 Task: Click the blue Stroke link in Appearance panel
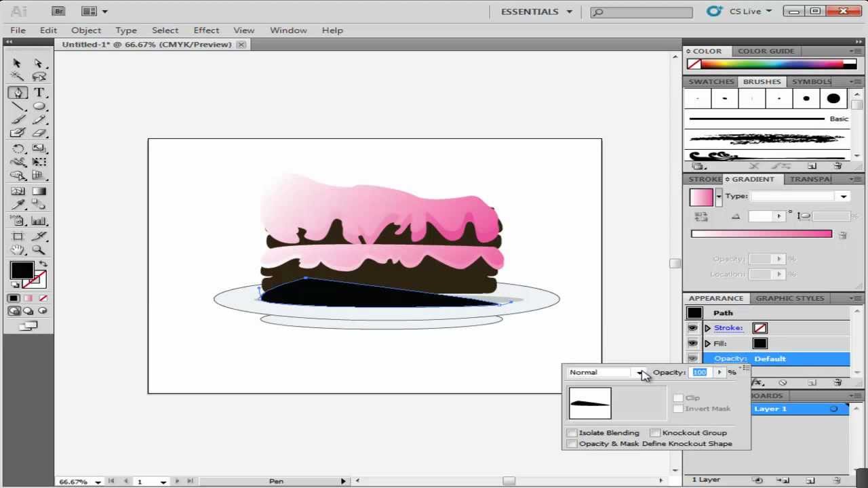coord(728,327)
